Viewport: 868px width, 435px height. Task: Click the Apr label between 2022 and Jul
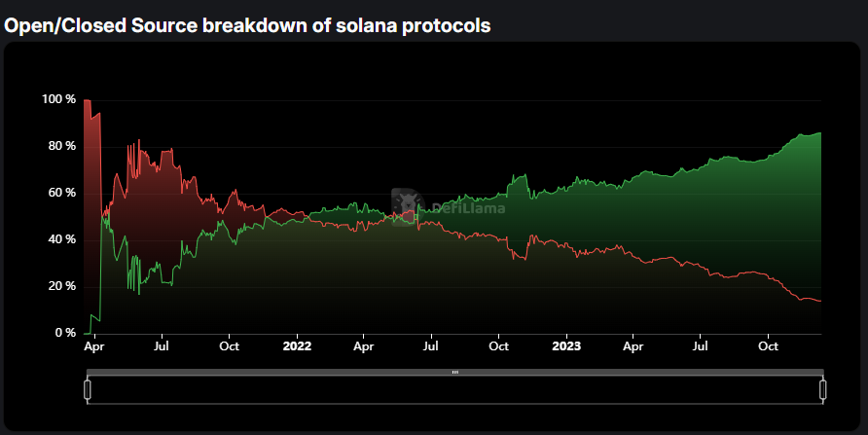pyautogui.click(x=364, y=345)
